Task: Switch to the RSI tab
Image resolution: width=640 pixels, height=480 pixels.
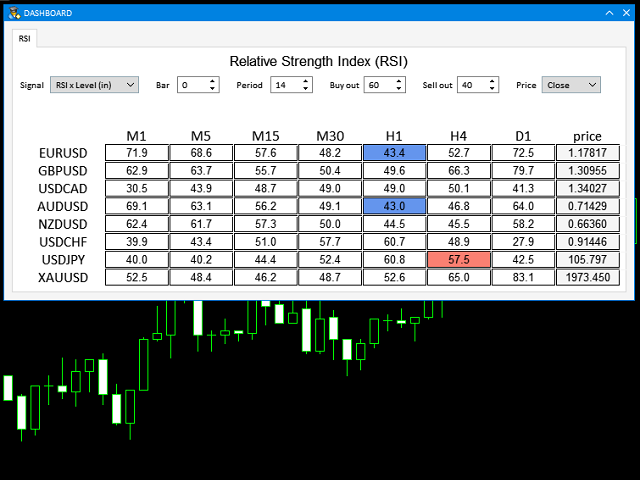Action: (25, 39)
